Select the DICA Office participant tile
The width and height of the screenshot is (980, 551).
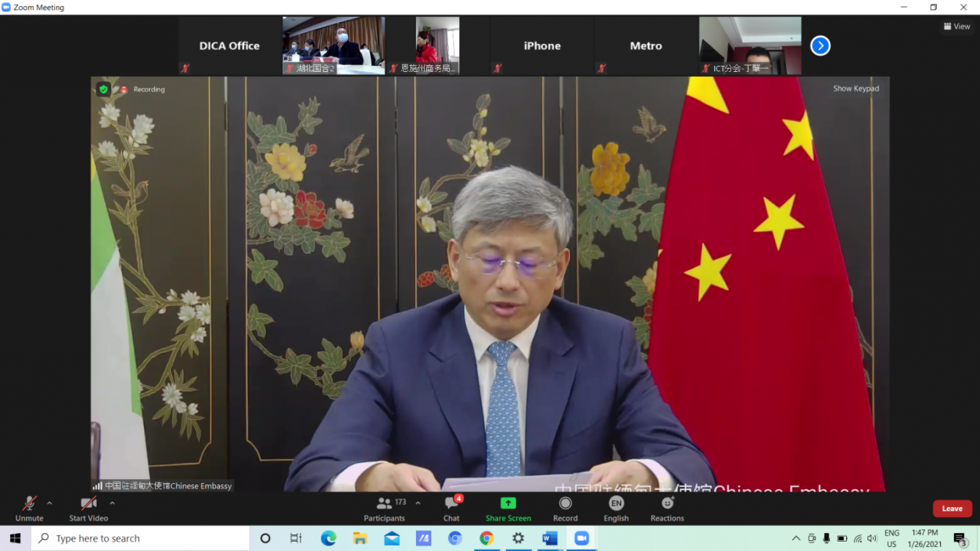pos(229,46)
